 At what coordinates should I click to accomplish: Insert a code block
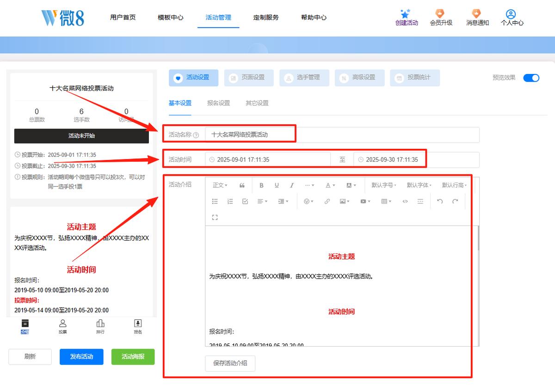[405, 201]
